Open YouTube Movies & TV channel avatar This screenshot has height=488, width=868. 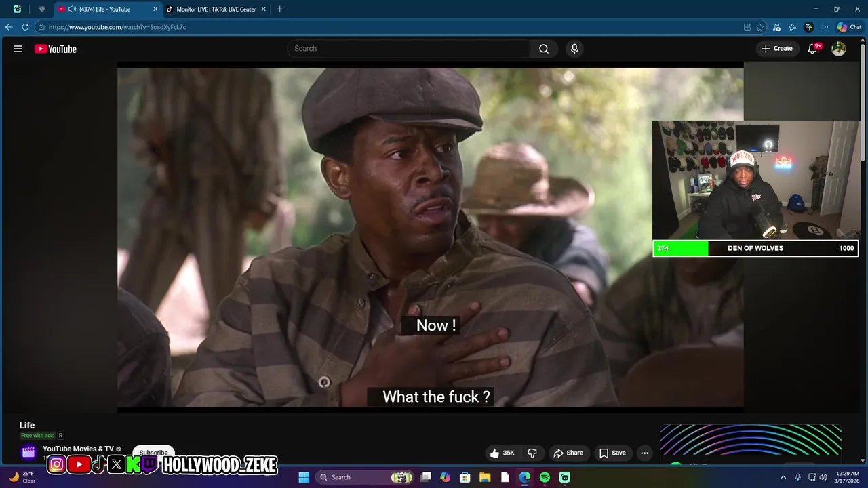point(28,452)
